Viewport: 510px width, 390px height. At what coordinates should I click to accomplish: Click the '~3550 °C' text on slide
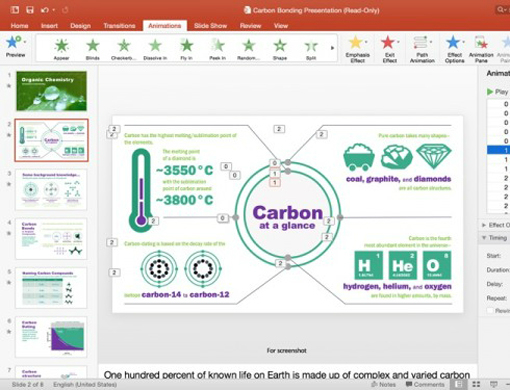(184, 170)
